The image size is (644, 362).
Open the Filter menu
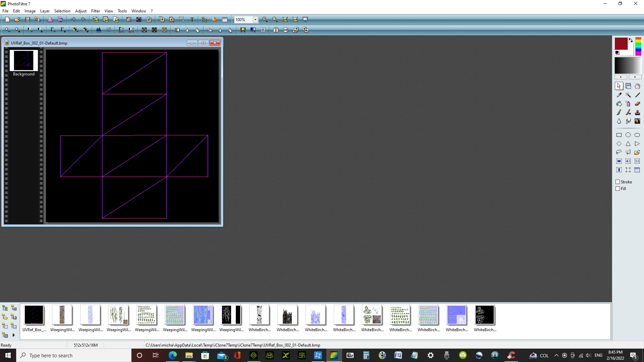click(96, 11)
